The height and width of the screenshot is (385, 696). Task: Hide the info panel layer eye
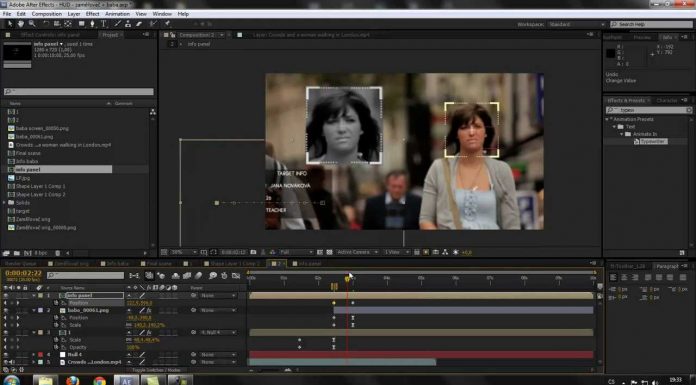pos(6,295)
